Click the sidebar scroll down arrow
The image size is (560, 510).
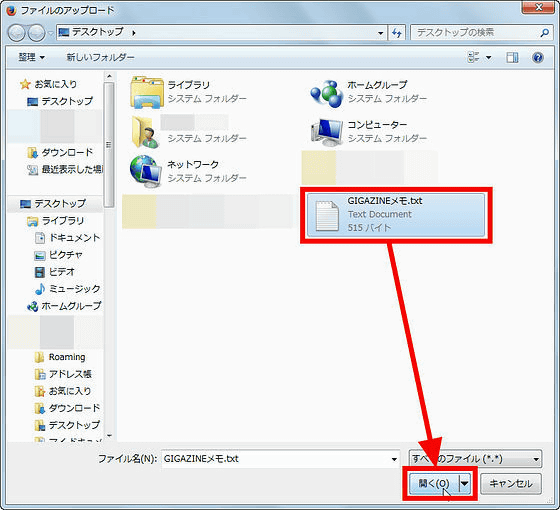[109, 436]
